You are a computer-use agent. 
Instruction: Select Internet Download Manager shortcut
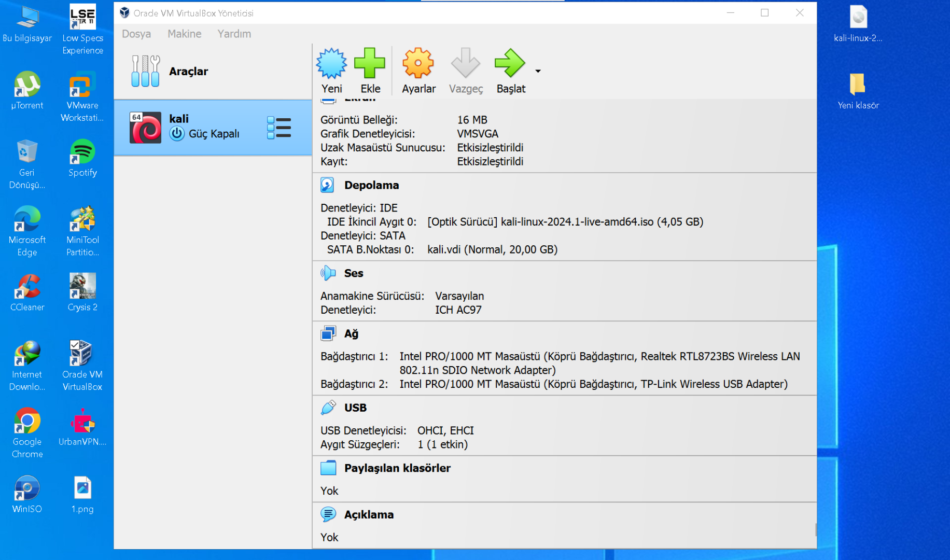click(x=27, y=367)
